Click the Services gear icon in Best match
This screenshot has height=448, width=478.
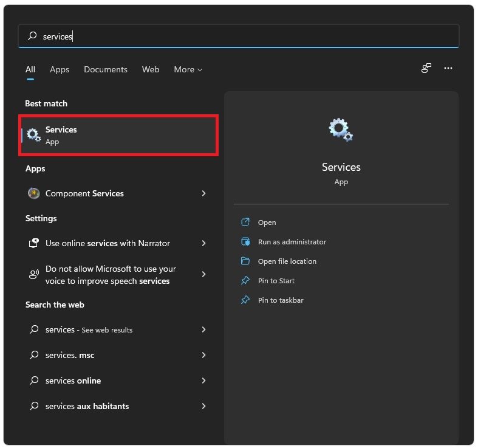(33, 135)
